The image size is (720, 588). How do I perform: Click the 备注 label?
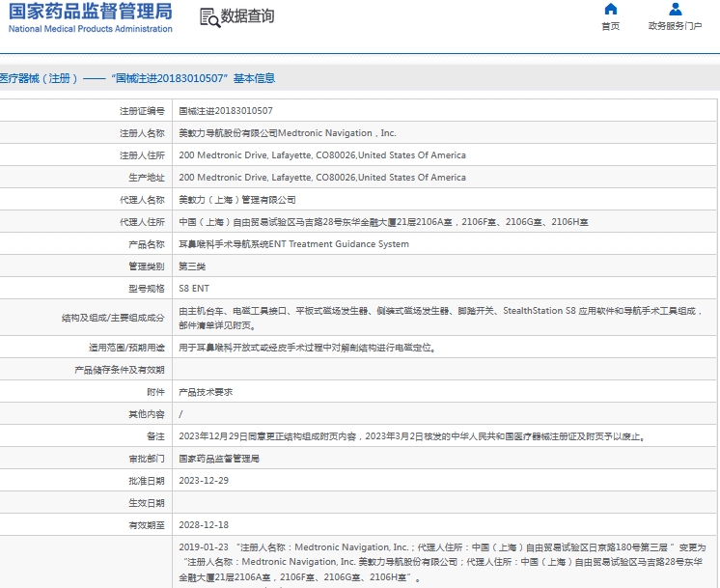click(155, 436)
